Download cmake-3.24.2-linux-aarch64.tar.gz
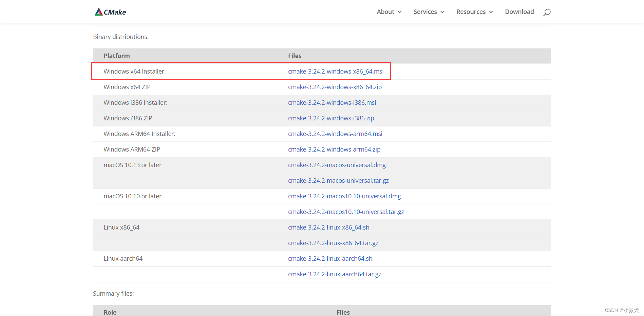 pos(335,274)
